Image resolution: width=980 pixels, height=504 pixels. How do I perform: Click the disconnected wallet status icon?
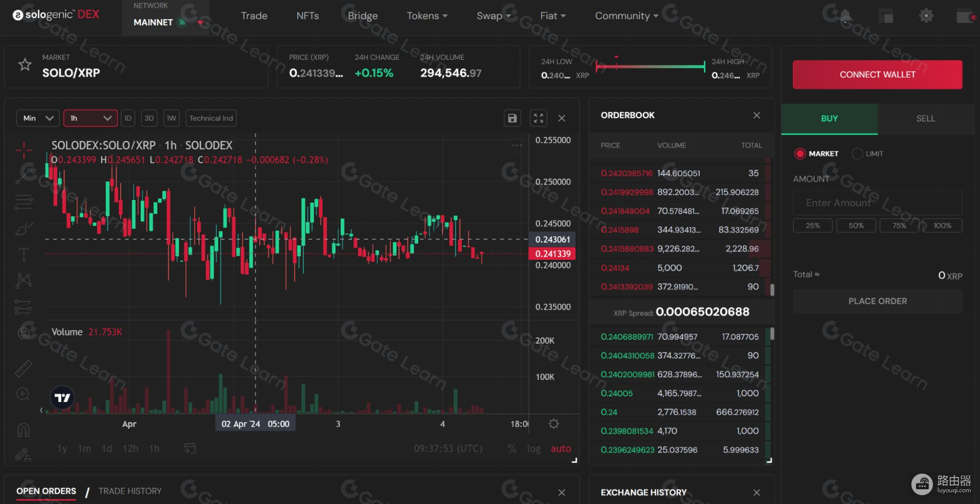point(965,17)
